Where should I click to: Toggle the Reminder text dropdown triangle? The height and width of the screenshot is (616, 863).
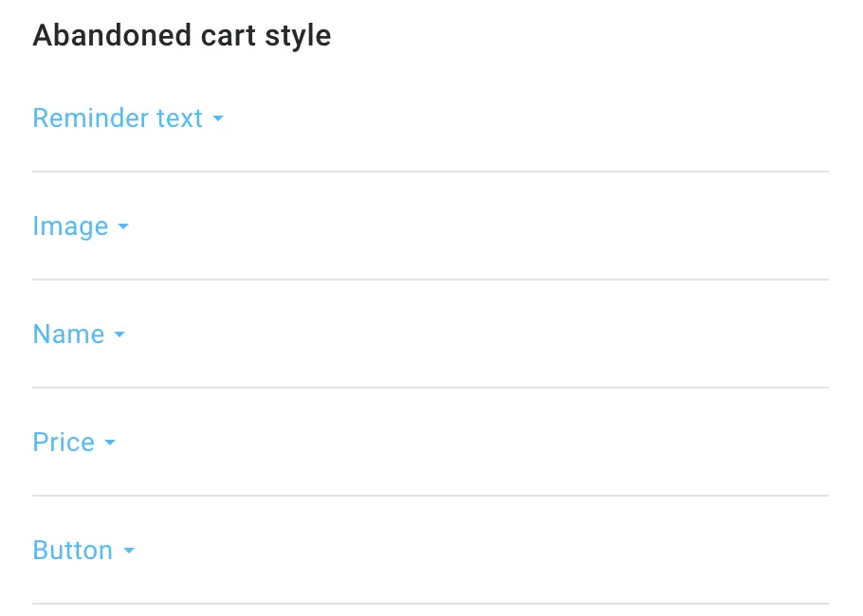(218, 118)
